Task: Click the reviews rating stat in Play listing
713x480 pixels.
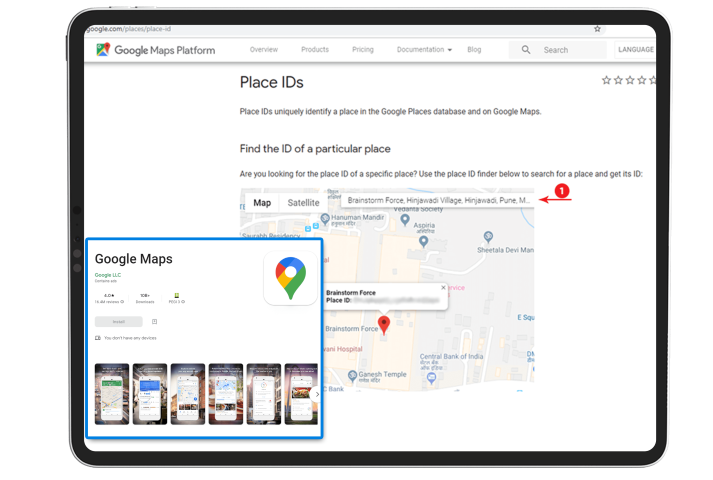Action: click(109, 298)
